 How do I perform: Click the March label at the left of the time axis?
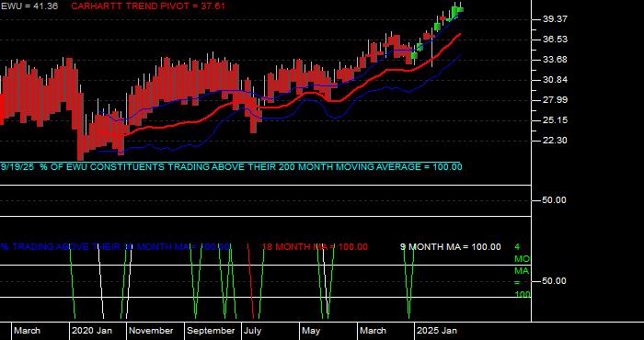[27, 331]
